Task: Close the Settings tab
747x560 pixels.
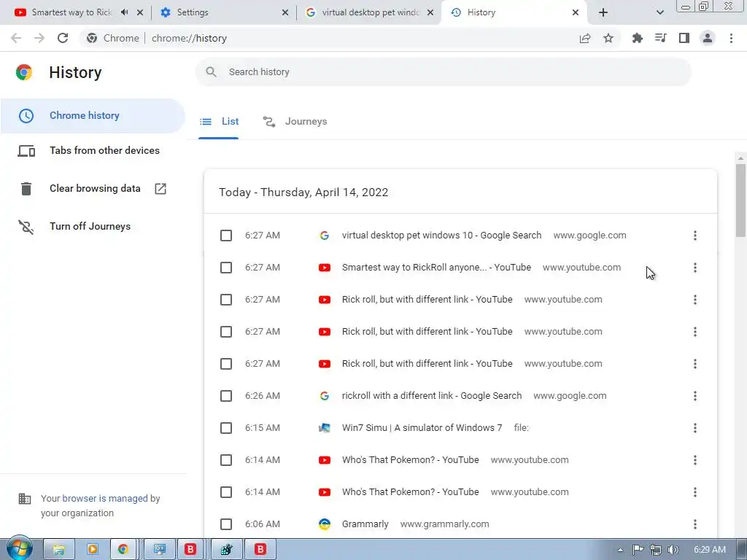Action: pos(285,12)
